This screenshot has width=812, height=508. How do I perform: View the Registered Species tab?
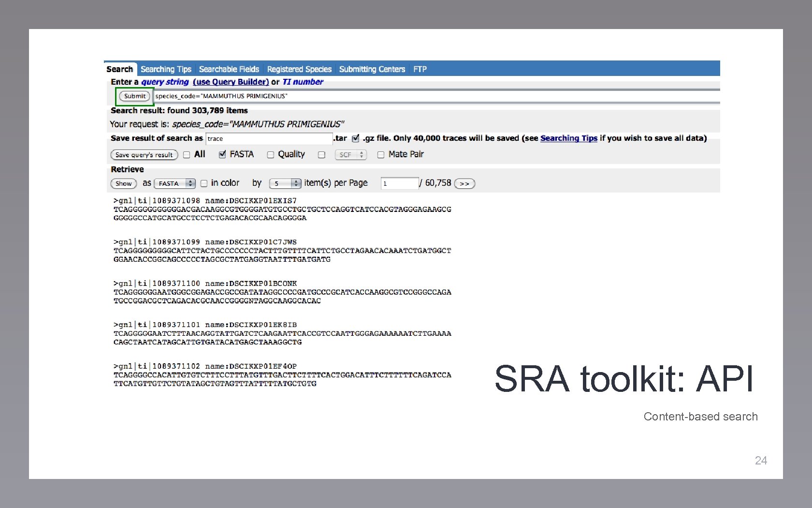[299, 69]
